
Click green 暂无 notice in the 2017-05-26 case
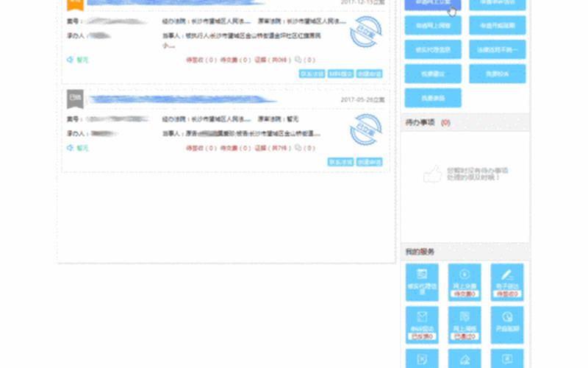[x=82, y=148]
